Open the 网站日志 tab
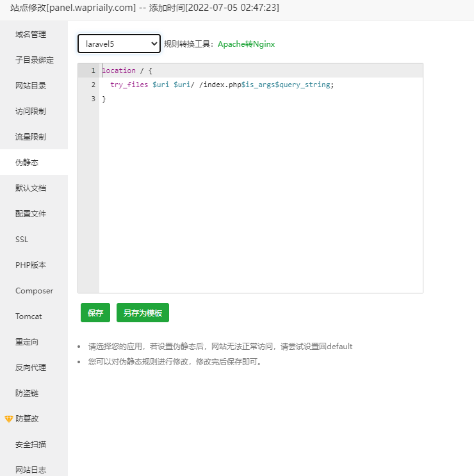Image resolution: width=474 pixels, height=476 pixels. coord(31,470)
